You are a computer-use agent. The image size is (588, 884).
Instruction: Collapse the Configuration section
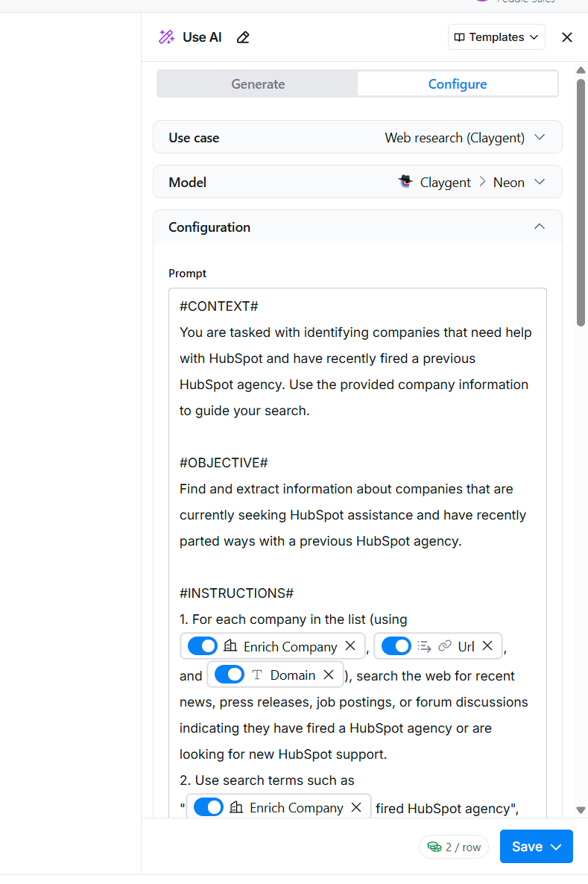(539, 227)
